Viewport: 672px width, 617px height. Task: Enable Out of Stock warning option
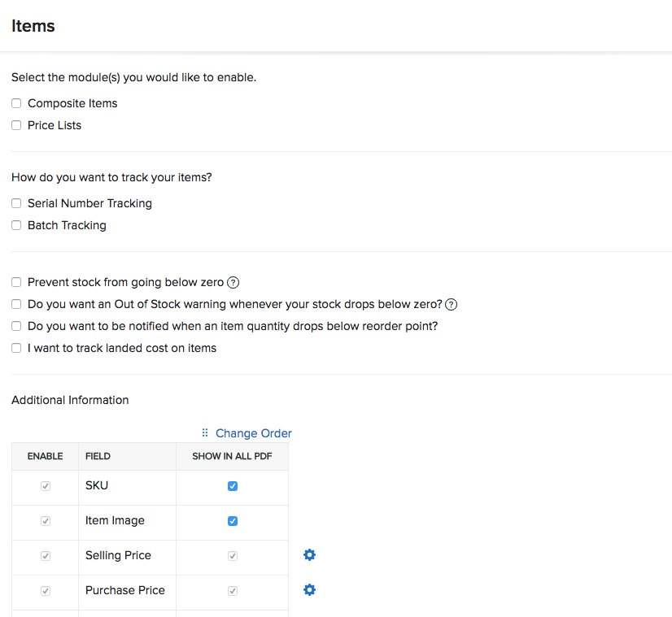(x=16, y=304)
